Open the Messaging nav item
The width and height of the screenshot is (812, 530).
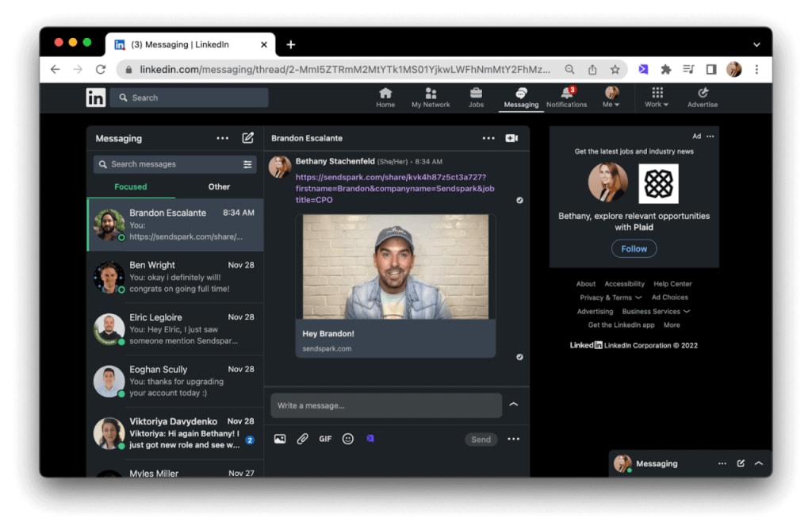pos(521,98)
